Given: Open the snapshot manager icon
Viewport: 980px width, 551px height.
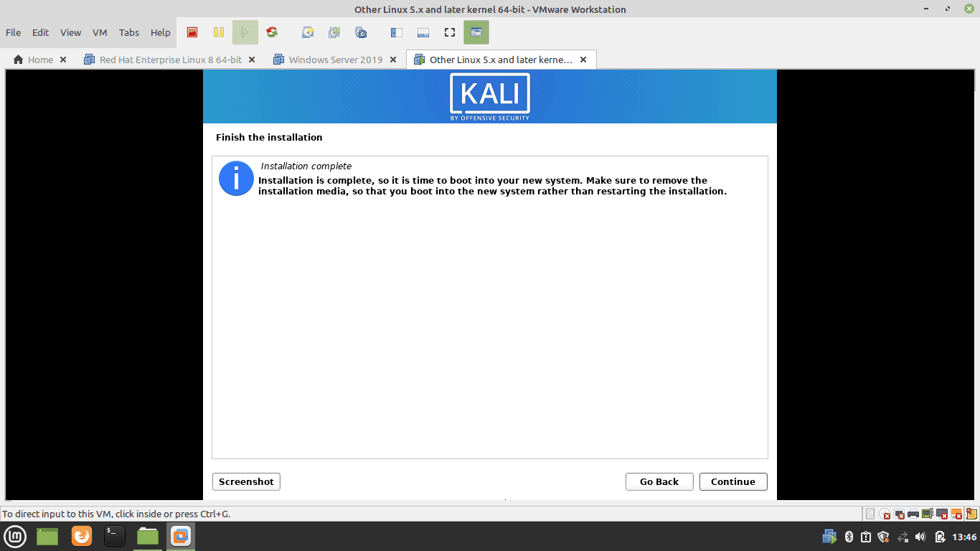Looking at the screenshot, I should tap(361, 32).
